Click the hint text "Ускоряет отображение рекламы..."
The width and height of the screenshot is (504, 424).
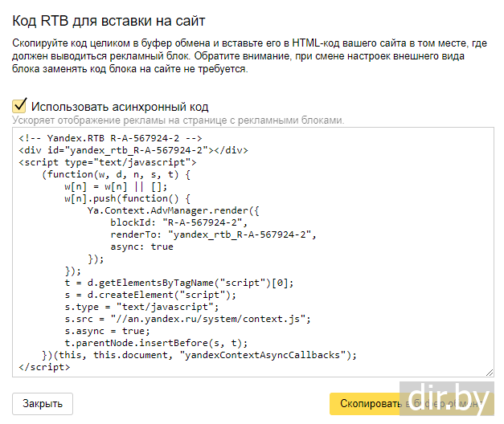178,120
